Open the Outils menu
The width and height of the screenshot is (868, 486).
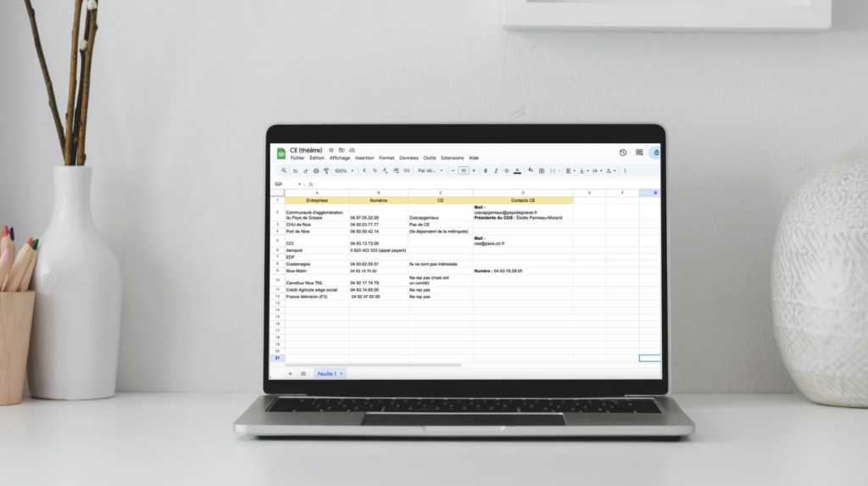coord(430,158)
